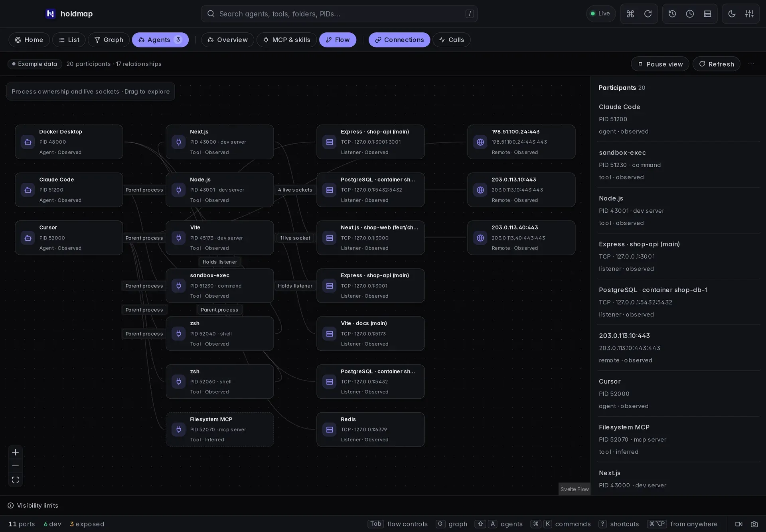Zoom in with the plus control
Screen dimensions: 766x532
[x=15, y=452]
